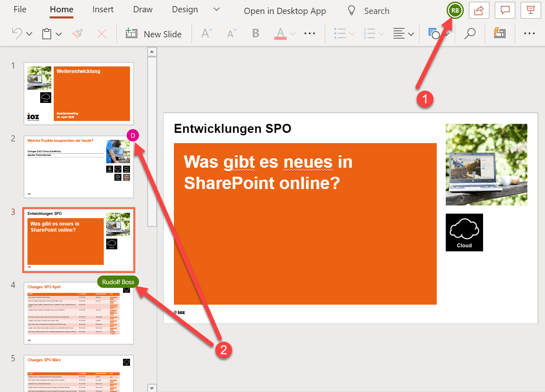Image resolution: width=545 pixels, height=392 pixels.
Task: Switch to the Design tab
Action: pyautogui.click(x=185, y=9)
